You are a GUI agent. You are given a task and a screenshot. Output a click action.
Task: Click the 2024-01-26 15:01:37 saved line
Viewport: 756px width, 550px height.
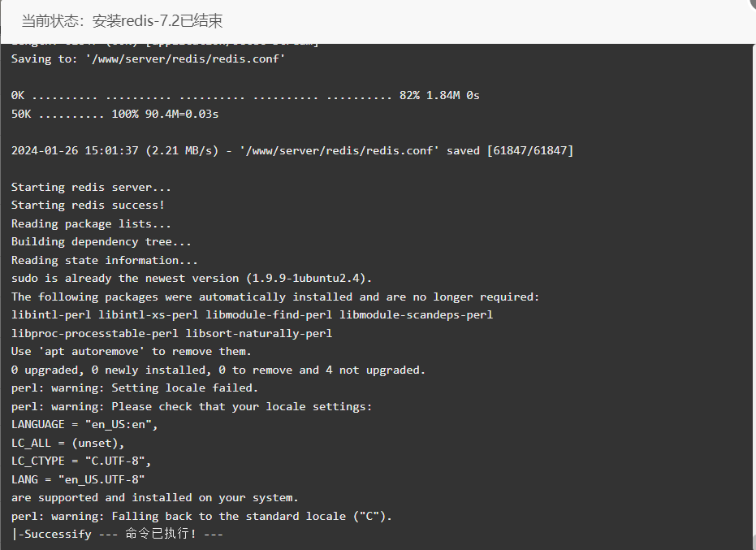point(292,150)
